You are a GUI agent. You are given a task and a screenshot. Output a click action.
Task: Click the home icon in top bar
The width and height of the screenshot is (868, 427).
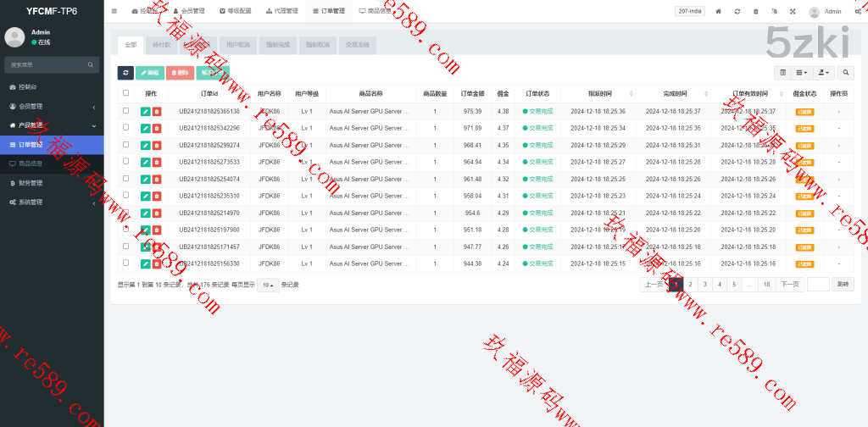(719, 12)
